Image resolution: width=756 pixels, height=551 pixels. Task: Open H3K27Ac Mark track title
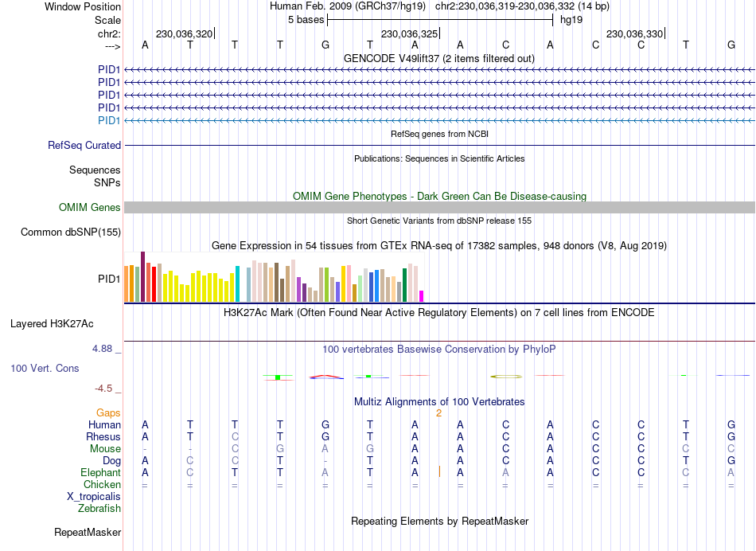coord(439,313)
